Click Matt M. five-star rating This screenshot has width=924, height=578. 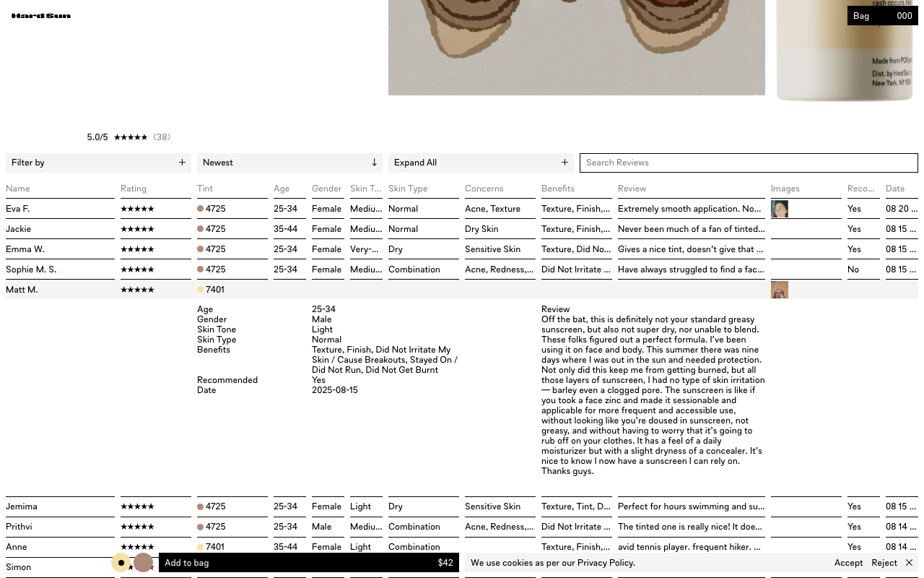point(137,290)
